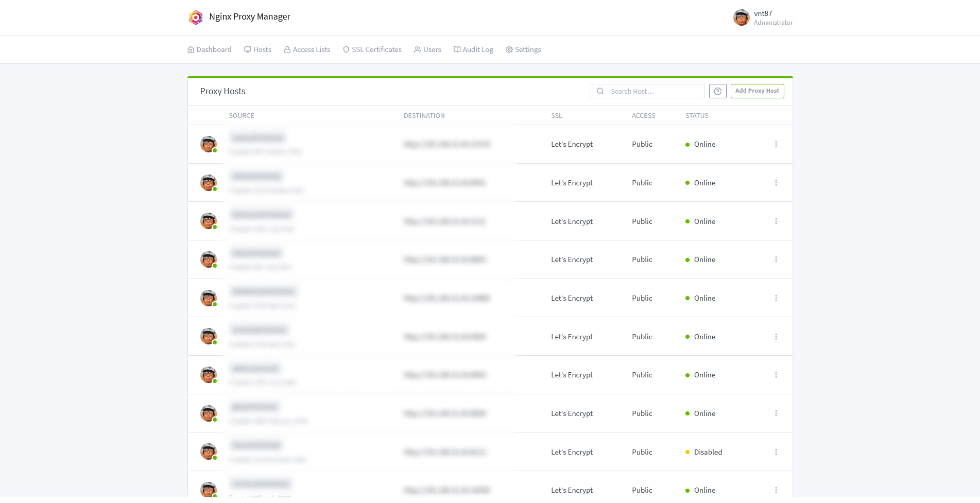The height and width of the screenshot is (503, 980).
Task: Click the STATUS column header
Action: click(697, 116)
